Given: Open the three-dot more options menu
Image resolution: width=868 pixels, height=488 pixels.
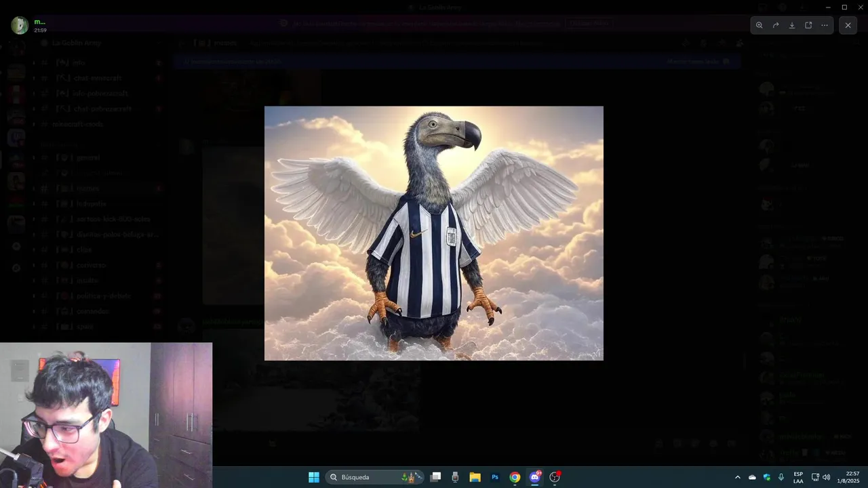Looking at the screenshot, I should coord(825,25).
